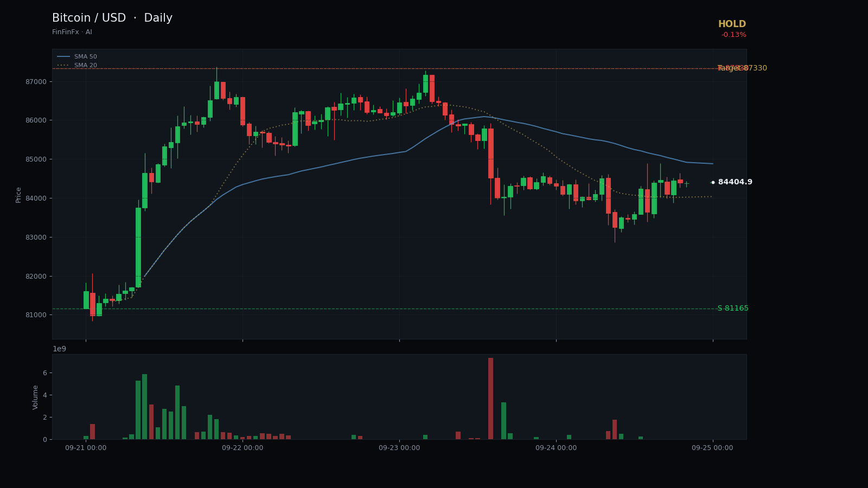Click the 86000 price axis tick
Viewport: 868px width, 488px height.
(x=36, y=120)
